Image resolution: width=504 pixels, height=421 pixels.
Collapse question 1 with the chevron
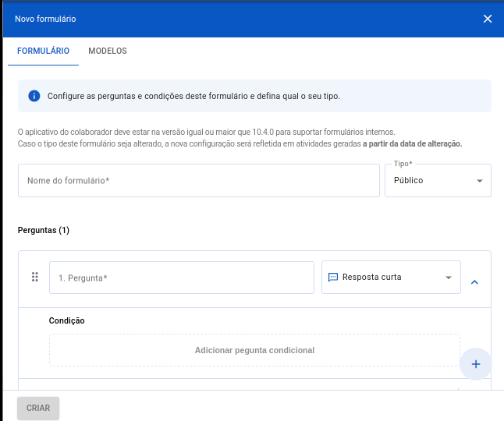coord(474,281)
